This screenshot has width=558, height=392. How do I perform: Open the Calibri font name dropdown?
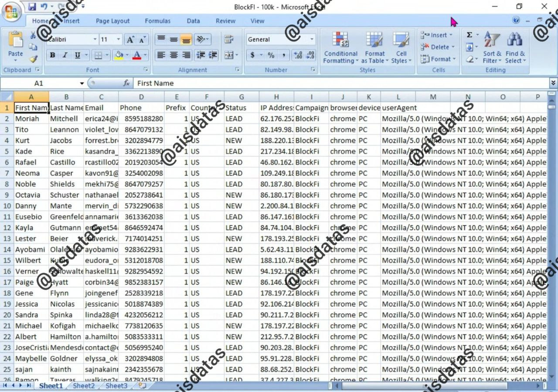tap(95, 40)
